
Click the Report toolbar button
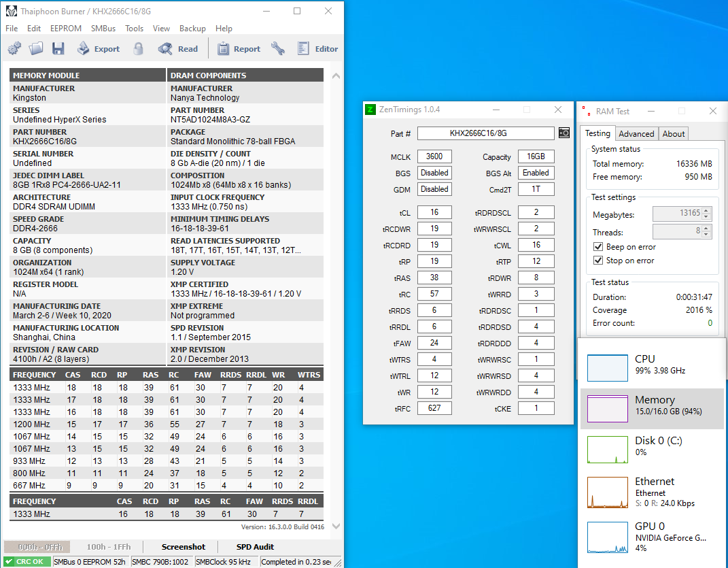(x=239, y=48)
